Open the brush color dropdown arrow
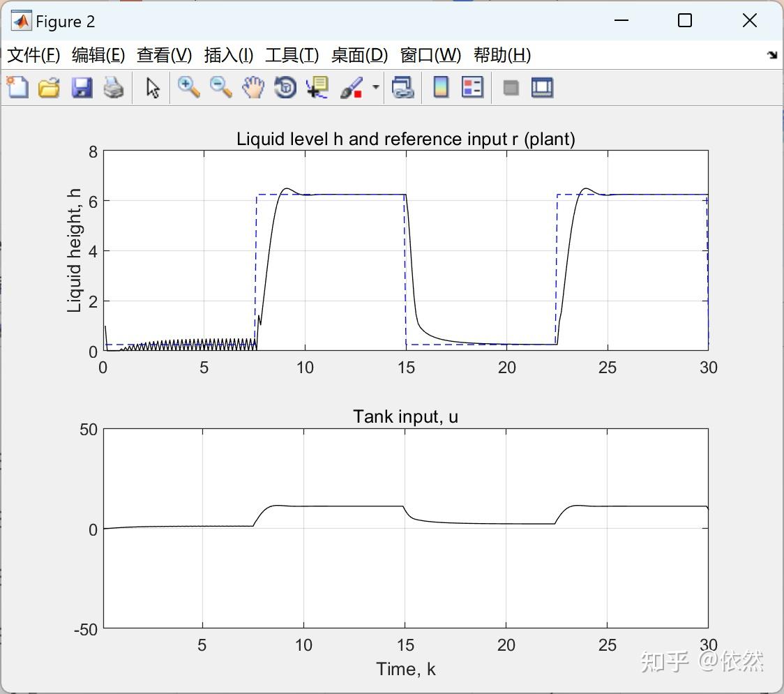This screenshot has height=694, width=784. pyautogui.click(x=375, y=87)
